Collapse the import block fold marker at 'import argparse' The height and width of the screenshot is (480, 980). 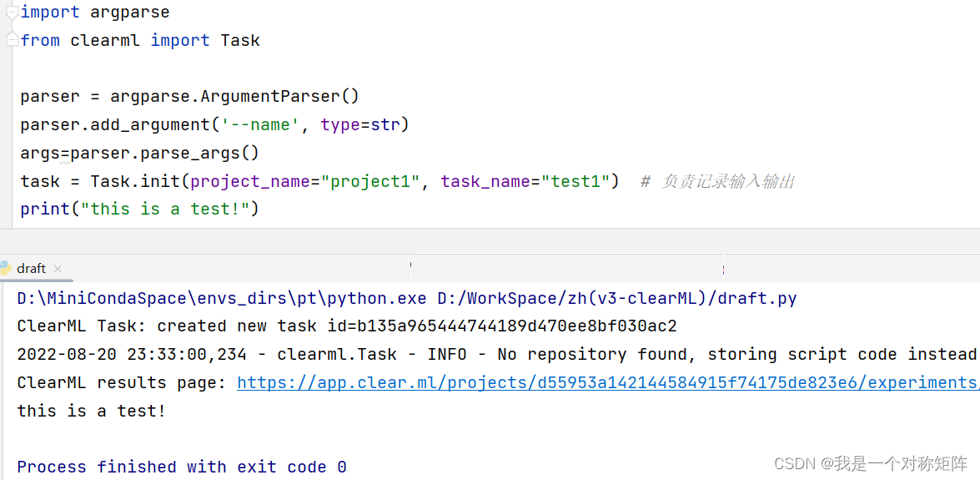pyautogui.click(x=12, y=12)
